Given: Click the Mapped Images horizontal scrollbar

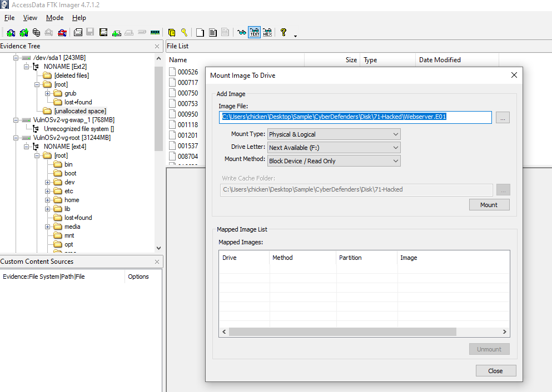Looking at the screenshot, I should (x=342, y=331).
